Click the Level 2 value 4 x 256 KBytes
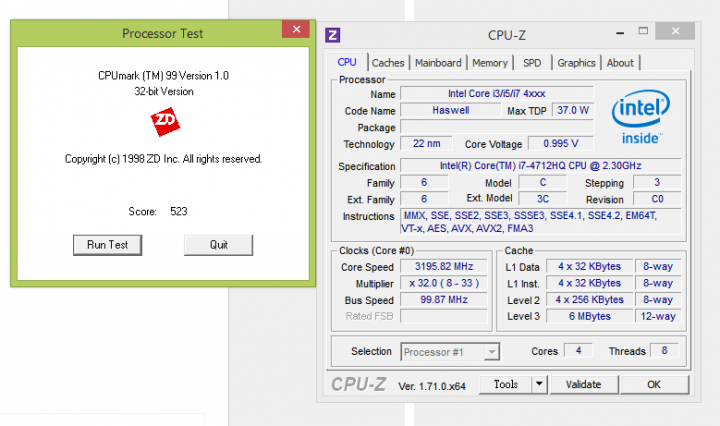Image resolution: width=720 pixels, height=426 pixels. coord(590,300)
